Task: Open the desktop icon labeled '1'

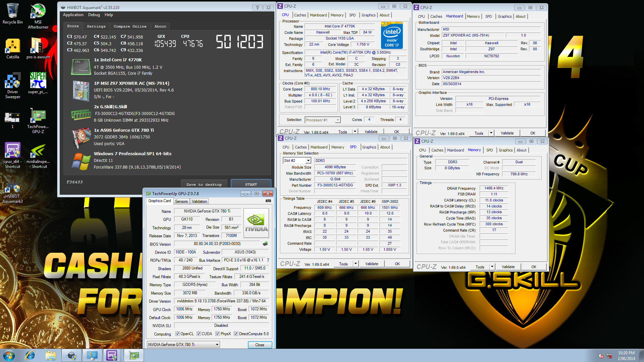Action: point(12,120)
